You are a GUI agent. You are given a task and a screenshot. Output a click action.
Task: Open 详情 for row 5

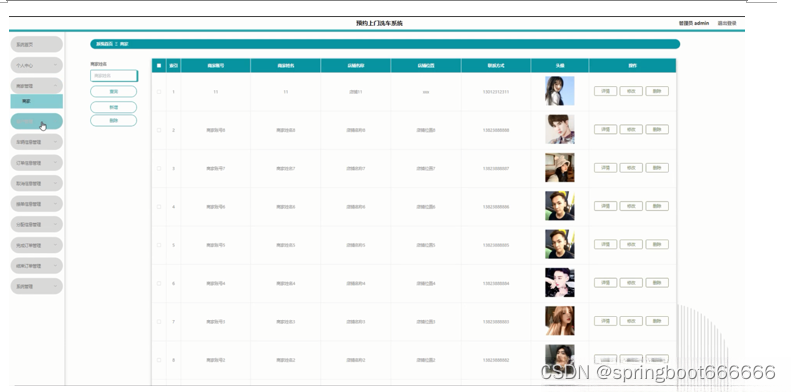pyautogui.click(x=605, y=244)
